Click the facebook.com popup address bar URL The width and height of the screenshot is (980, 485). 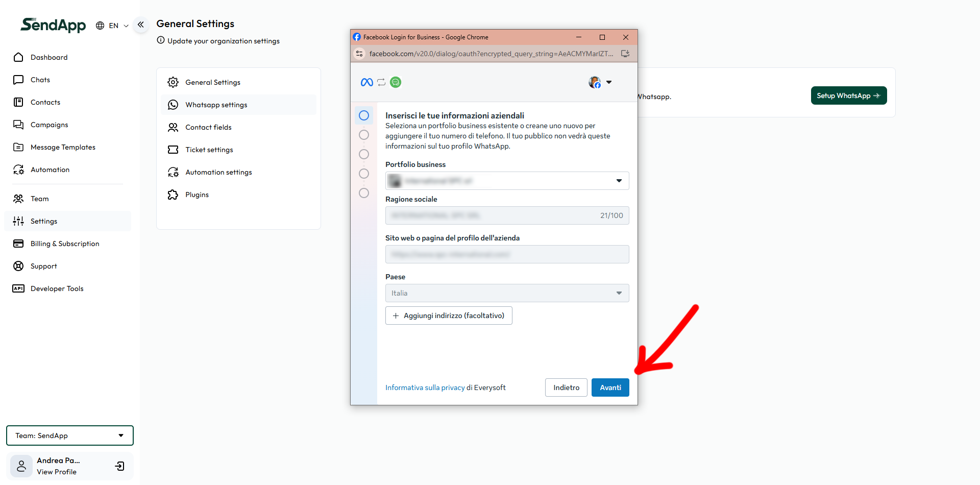coord(492,54)
